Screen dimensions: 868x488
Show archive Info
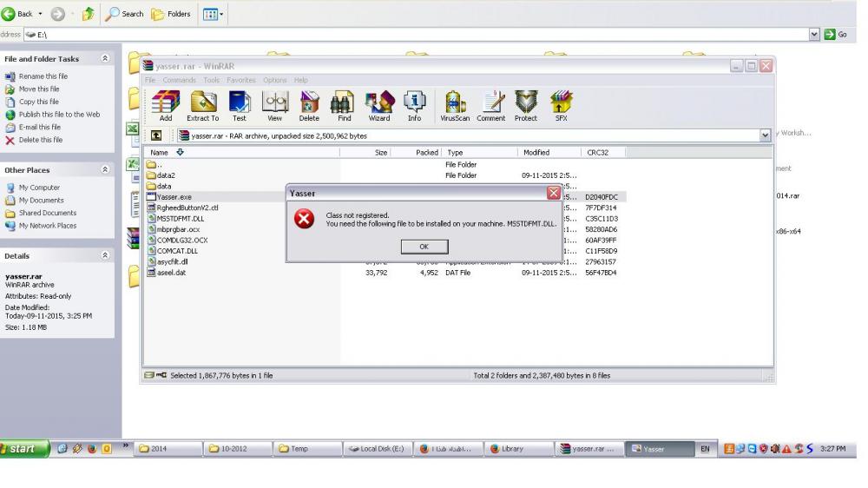click(x=414, y=106)
